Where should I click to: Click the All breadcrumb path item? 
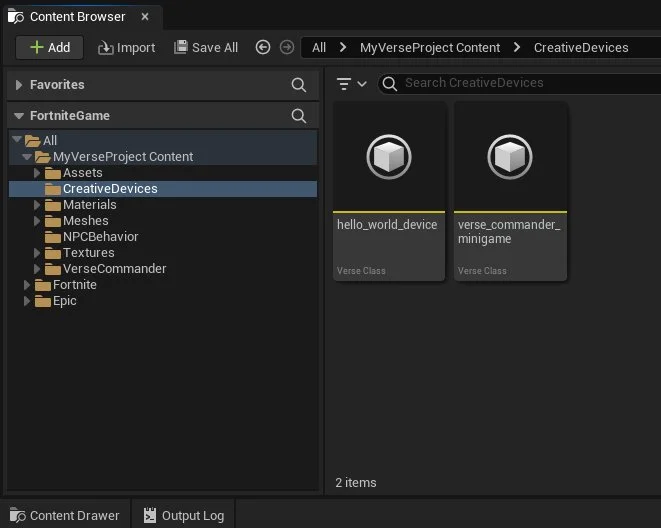pos(319,48)
